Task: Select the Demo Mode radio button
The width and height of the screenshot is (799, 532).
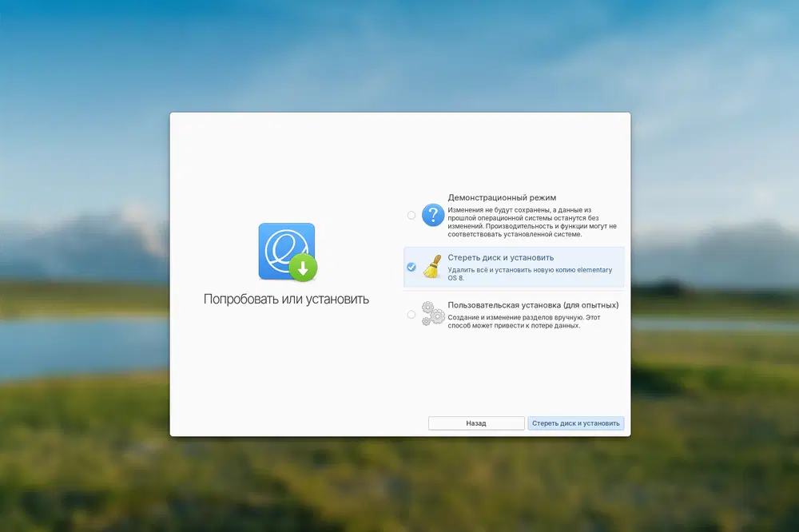Action: pos(411,216)
